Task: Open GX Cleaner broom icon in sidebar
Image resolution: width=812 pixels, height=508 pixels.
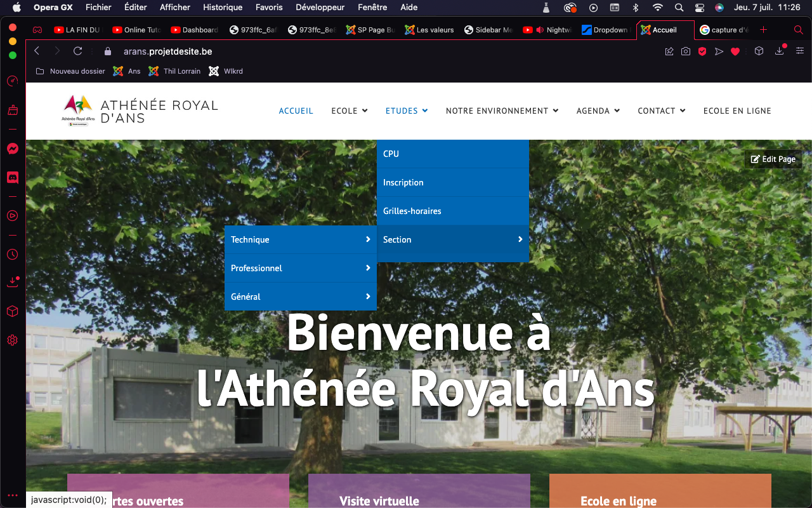Action: (x=12, y=110)
